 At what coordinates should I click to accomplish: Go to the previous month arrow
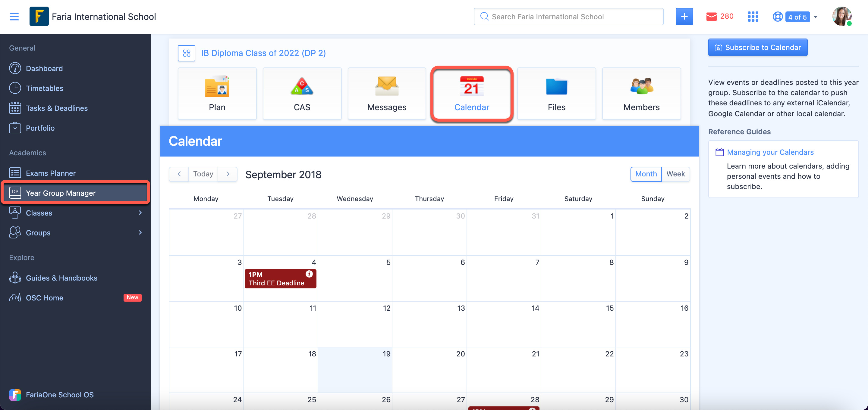(x=179, y=174)
